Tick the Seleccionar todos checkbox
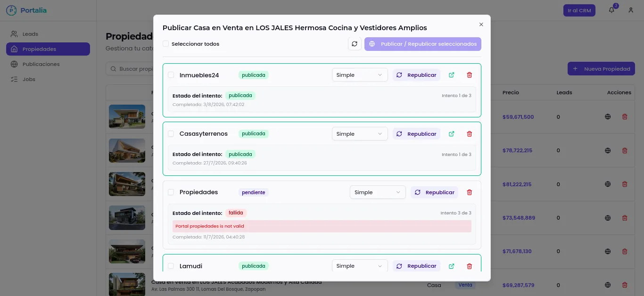644x296 pixels. [x=165, y=44]
